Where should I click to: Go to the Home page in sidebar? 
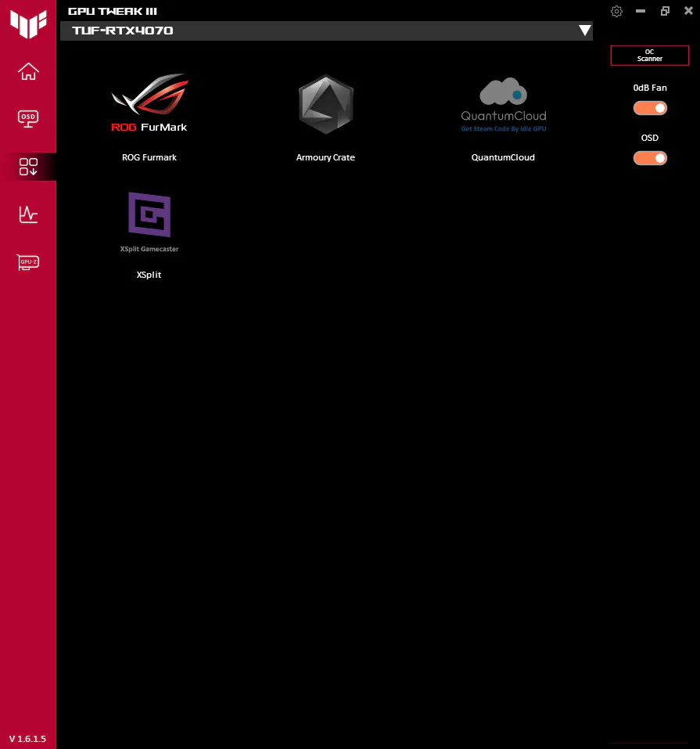(x=28, y=72)
